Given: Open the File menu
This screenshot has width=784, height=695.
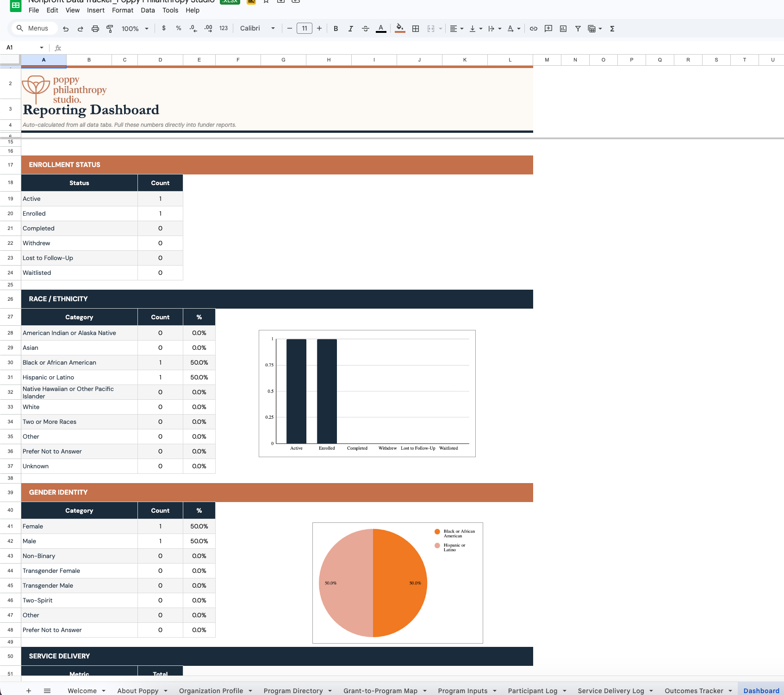Looking at the screenshot, I should 34,10.
